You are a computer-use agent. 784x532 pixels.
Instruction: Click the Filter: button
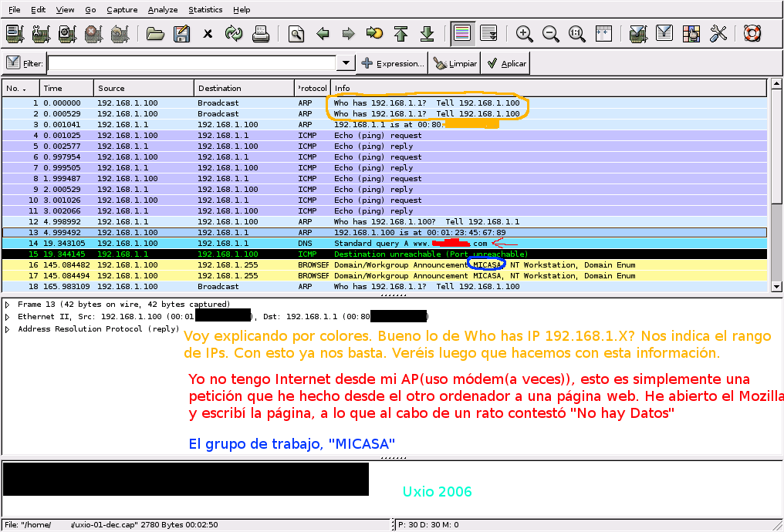point(25,63)
